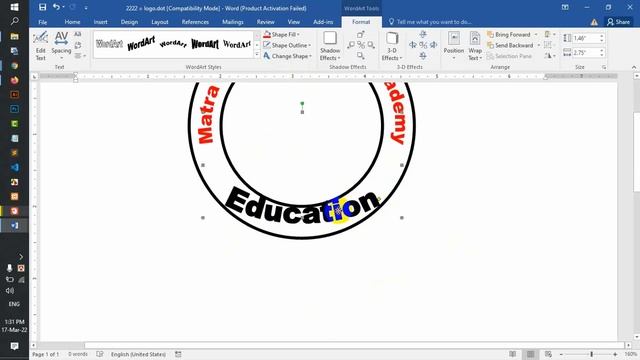This screenshot has width=640, height=360.
Task: Open the Change Shape dropdown
Action: [x=288, y=56]
